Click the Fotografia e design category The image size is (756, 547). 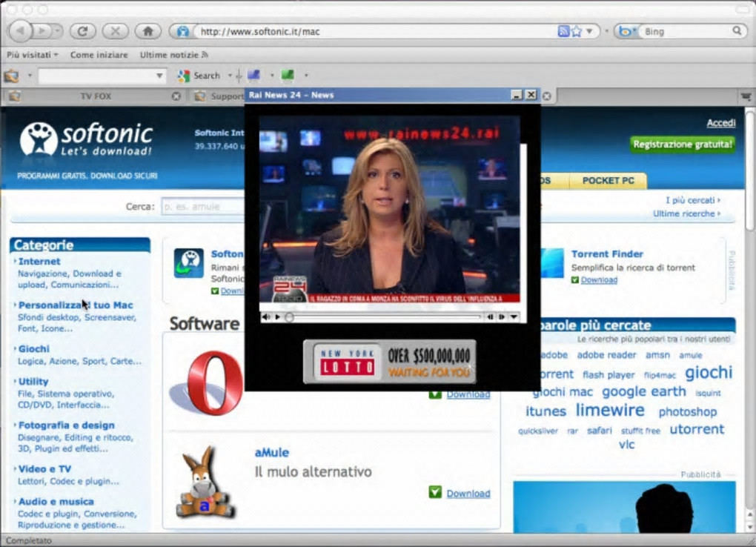(67, 425)
